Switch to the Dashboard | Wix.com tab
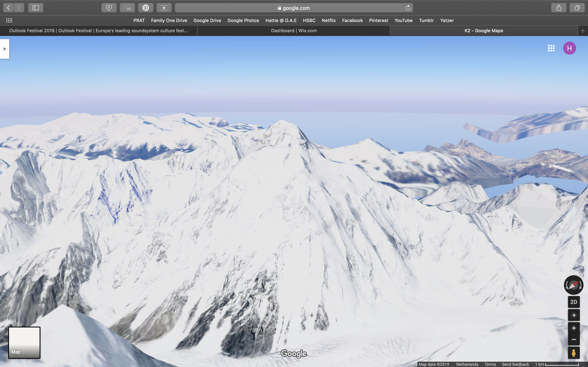588x367 pixels. pos(294,31)
